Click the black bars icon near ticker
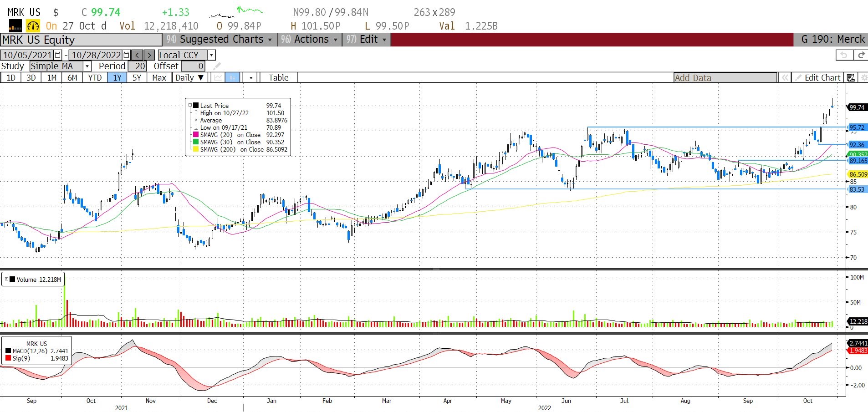Screen dimensions: 868x412 pos(15,25)
